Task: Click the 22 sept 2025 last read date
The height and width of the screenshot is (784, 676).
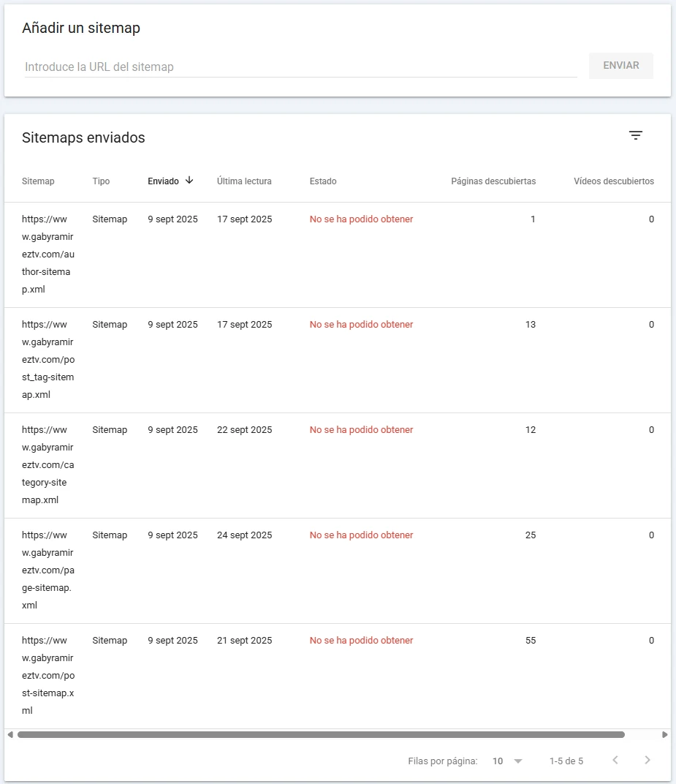Action: (x=244, y=429)
